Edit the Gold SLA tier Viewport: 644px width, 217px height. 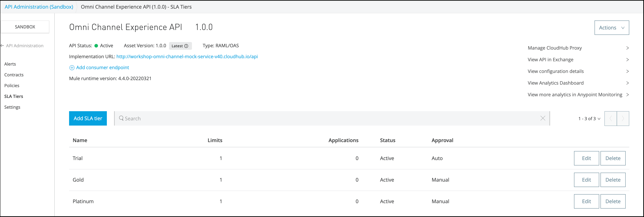[586, 180]
